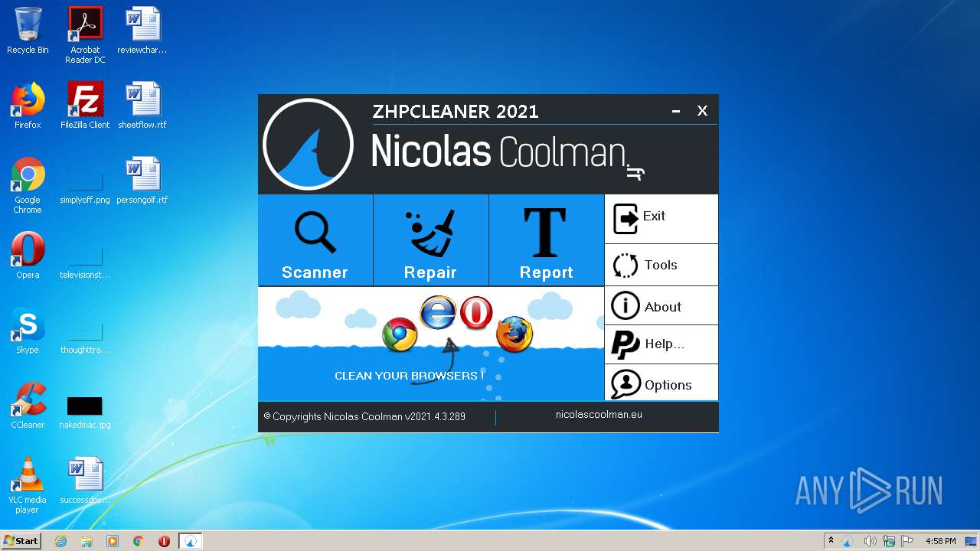Click the Opera icon in the banner

pyautogui.click(x=476, y=313)
